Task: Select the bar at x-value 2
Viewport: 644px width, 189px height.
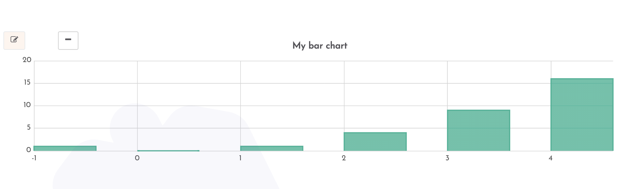Action: coord(375,142)
